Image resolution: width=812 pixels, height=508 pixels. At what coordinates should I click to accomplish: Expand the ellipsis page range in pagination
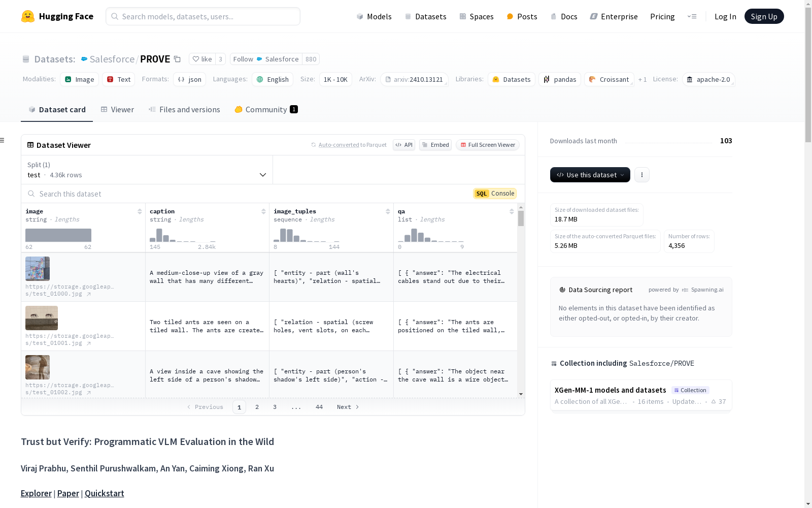tap(296, 407)
